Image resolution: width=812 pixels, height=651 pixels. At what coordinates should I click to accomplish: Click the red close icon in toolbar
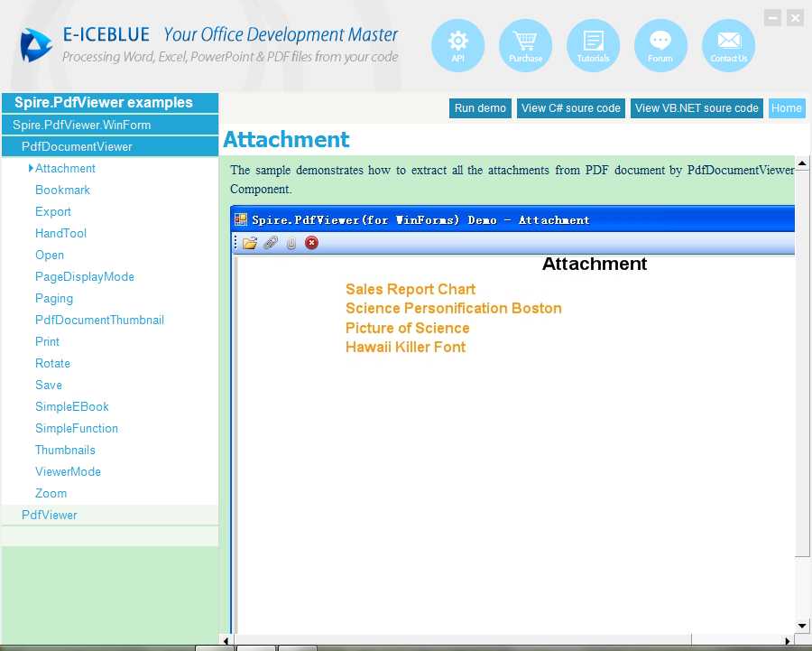(x=311, y=243)
